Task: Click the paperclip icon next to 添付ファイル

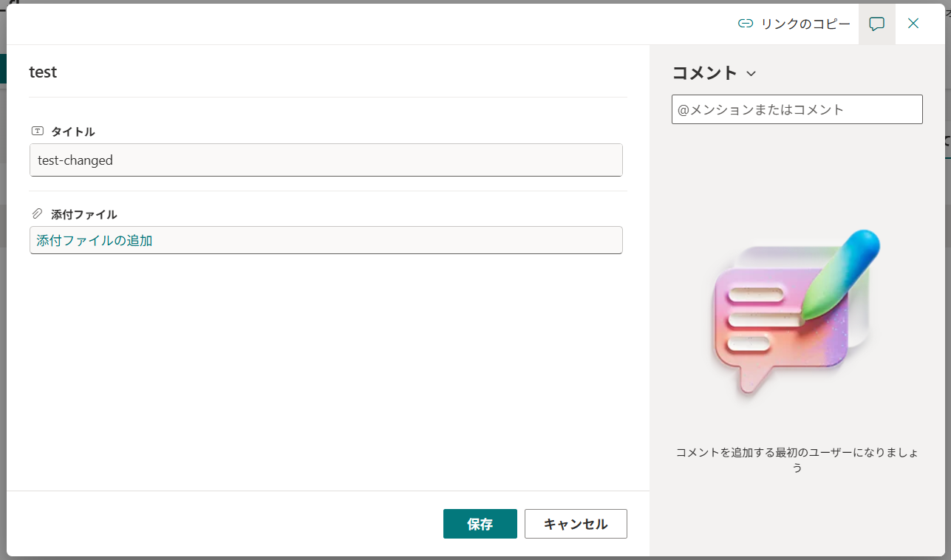Action: pos(37,213)
